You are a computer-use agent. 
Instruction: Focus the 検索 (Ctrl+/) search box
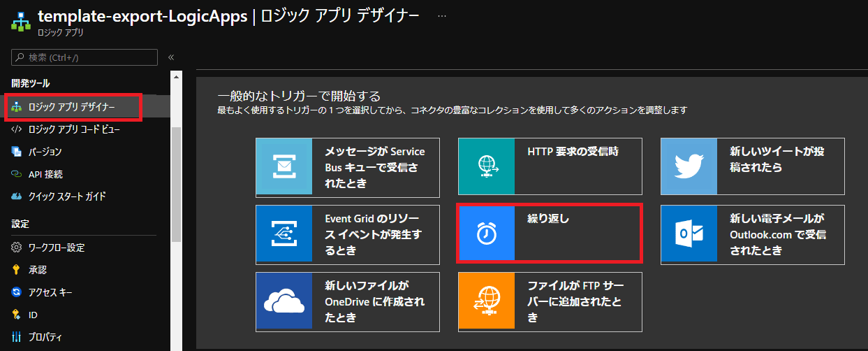point(84,57)
